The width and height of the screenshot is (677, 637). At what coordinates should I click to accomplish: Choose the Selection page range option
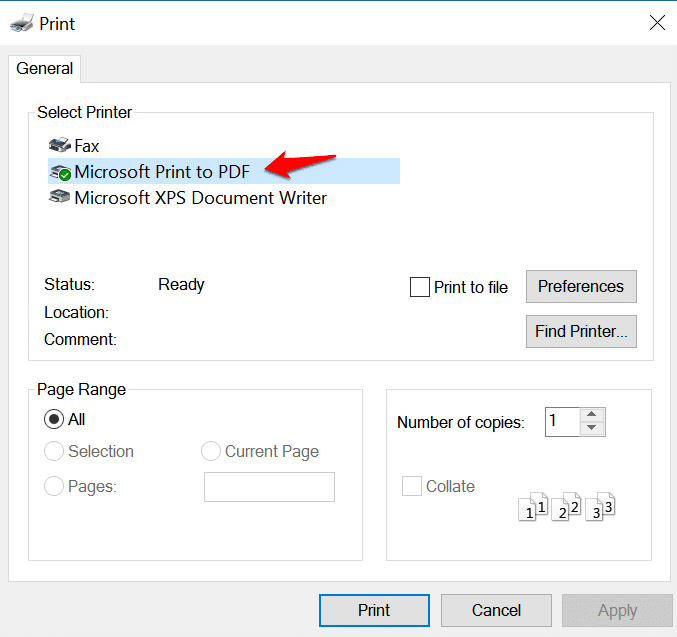tap(54, 451)
